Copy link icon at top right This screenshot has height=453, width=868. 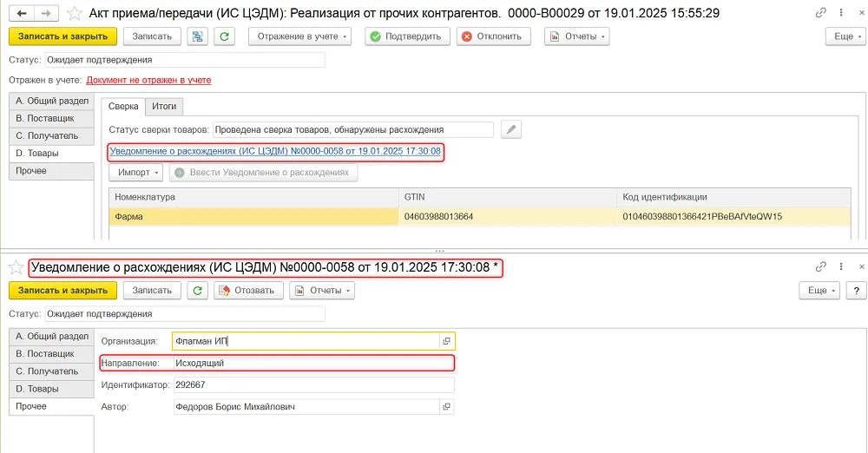click(821, 12)
